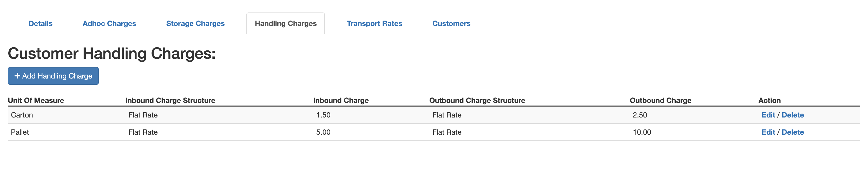The width and height of the screenshot is (868, 170).
Task: Open the Transport Rates tab
Action: tap(374, 23)
